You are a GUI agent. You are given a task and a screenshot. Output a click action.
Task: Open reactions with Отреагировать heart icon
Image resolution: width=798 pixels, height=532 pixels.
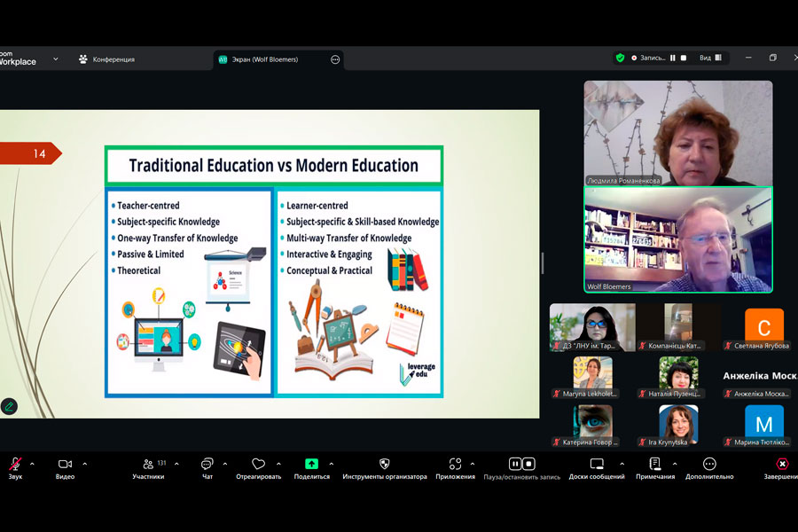259,468
